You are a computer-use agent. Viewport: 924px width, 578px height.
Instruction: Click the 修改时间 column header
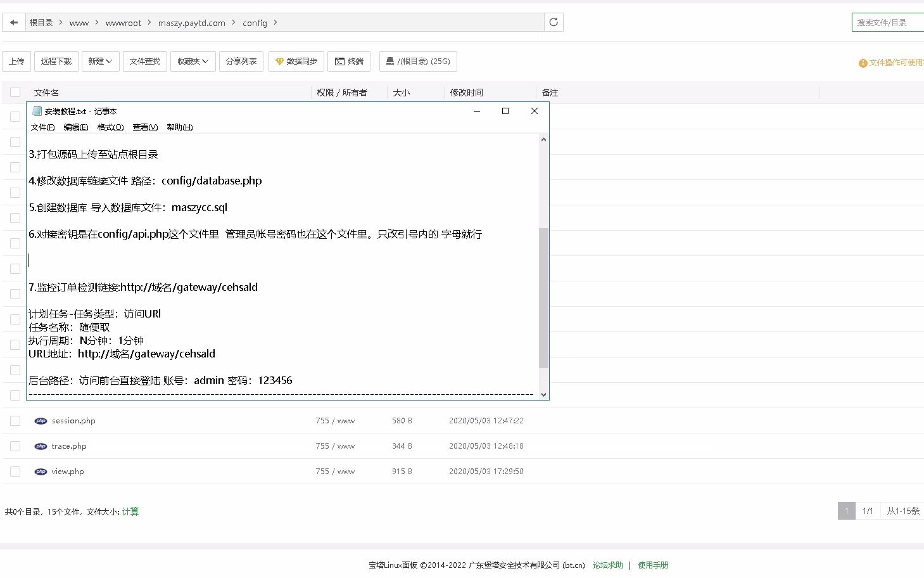click(466, 93)
